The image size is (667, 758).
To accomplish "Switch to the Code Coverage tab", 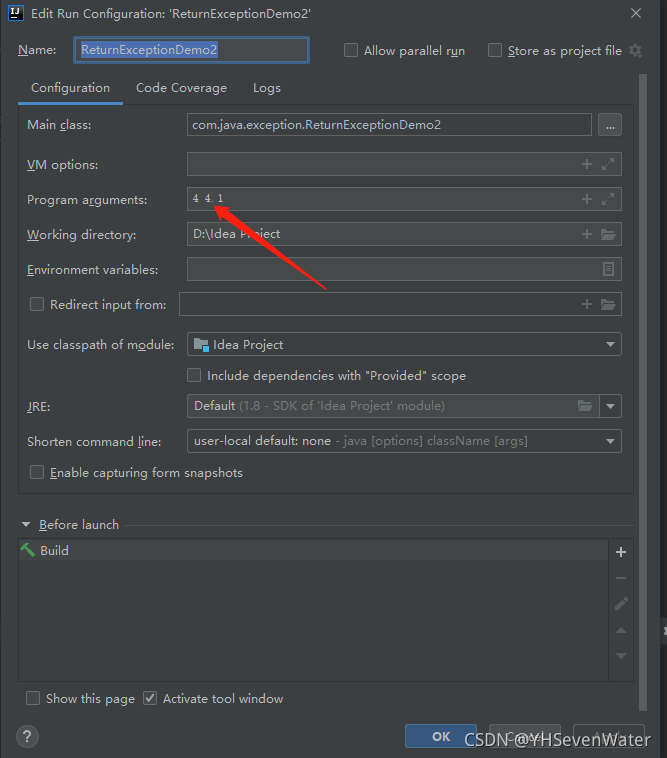I will click(x=181, y=88).
